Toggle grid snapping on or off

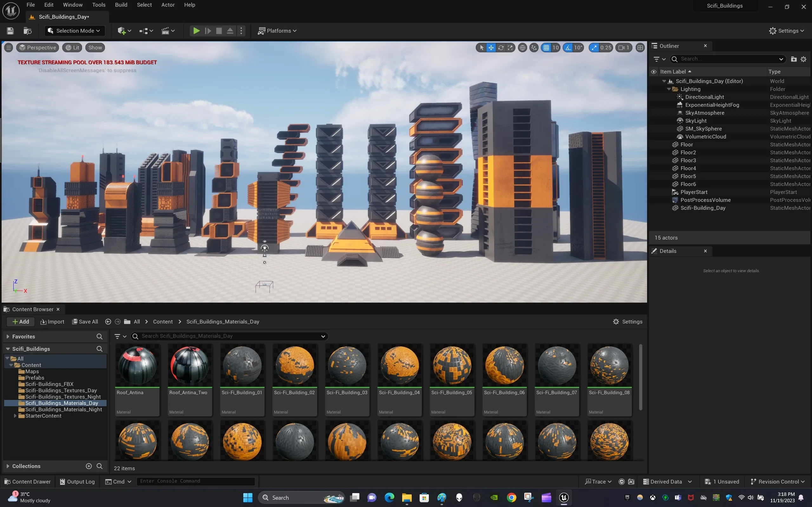546,48
